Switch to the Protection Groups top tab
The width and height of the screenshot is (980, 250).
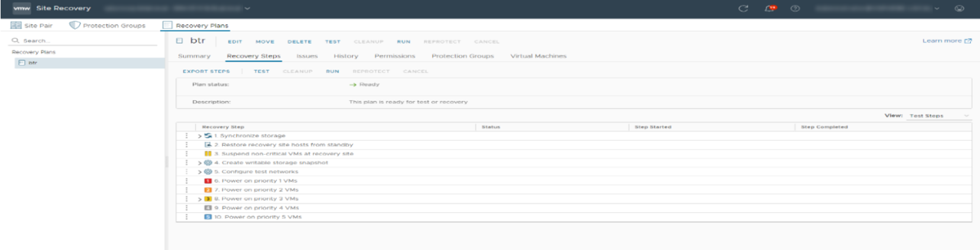coord(108,25)
